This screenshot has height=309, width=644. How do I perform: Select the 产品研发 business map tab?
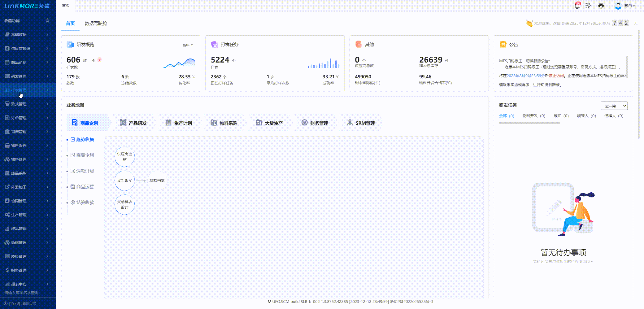(x=133, y=123)
